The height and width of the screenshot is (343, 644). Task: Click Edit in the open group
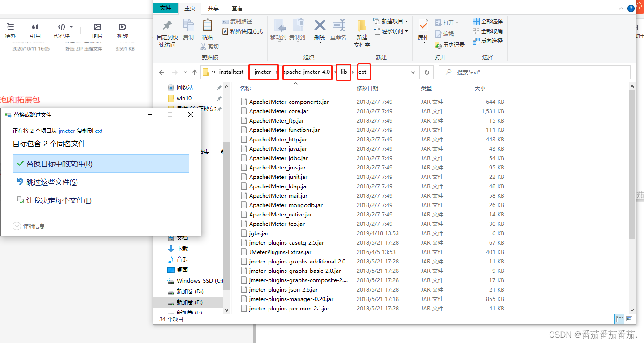pos(444,34)
